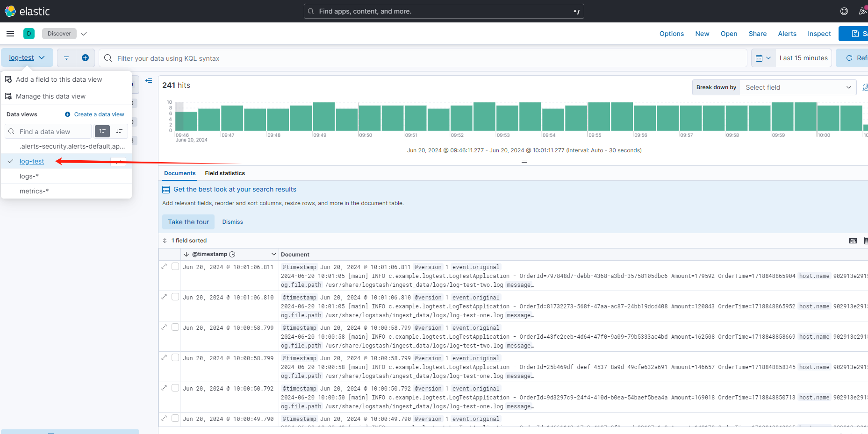Screen dimensions: 868x434
Task: Click Add a field to this data view
Action: [59, 79]
